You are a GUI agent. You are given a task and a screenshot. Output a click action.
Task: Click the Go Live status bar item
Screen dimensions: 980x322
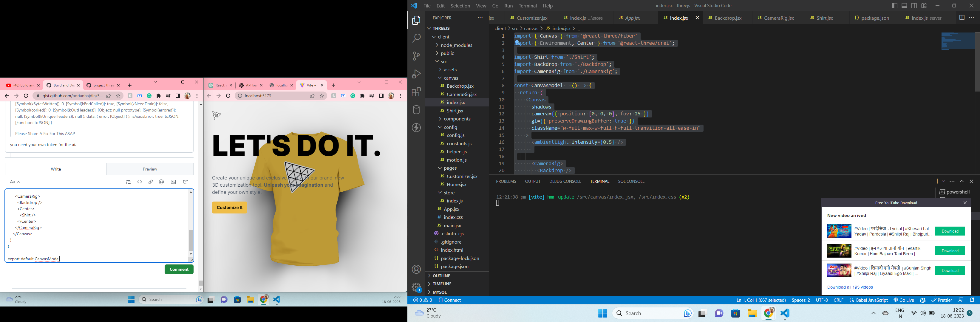click(x=904, y=300)
